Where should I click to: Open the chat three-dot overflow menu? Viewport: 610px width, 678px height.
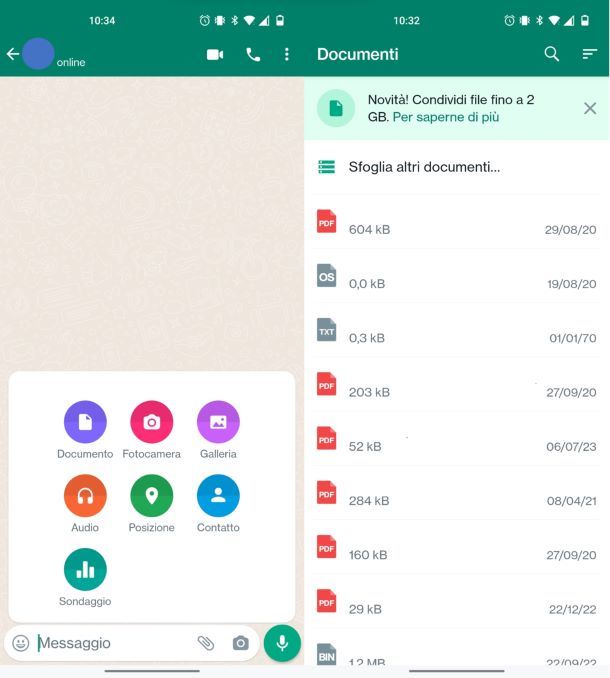coord(287,54)
